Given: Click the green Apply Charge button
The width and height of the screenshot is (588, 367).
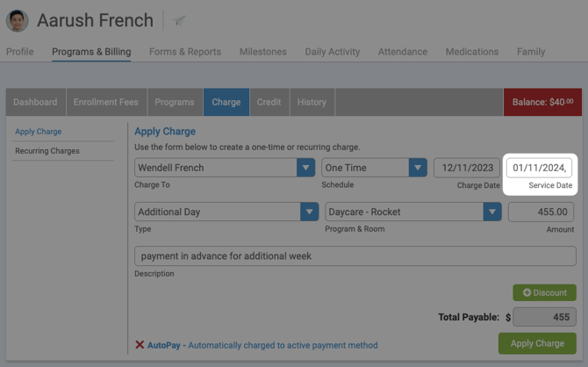Looking at the screenshot, I should 537,343.
